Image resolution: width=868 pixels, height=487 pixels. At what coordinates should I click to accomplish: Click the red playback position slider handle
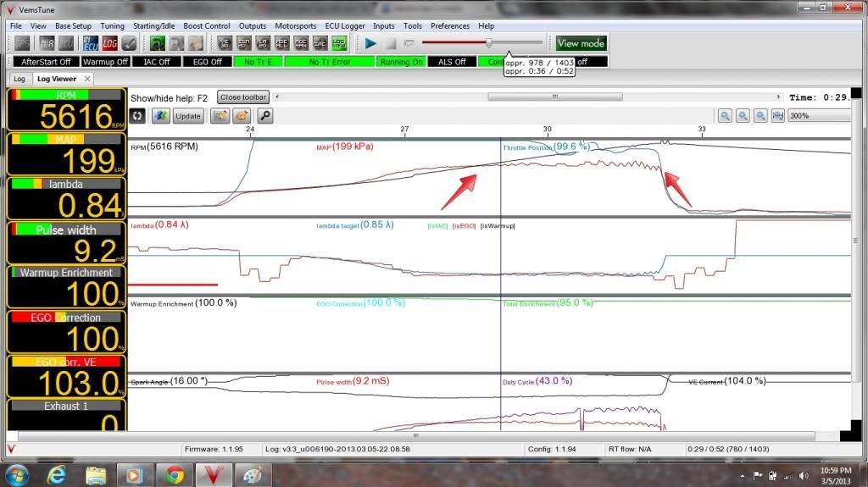489,42
